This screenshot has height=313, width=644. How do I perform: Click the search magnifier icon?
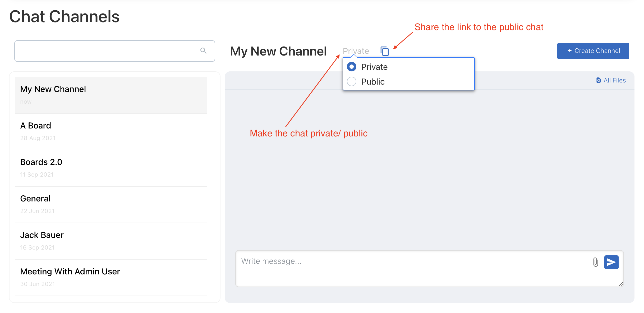coord(203,50)
